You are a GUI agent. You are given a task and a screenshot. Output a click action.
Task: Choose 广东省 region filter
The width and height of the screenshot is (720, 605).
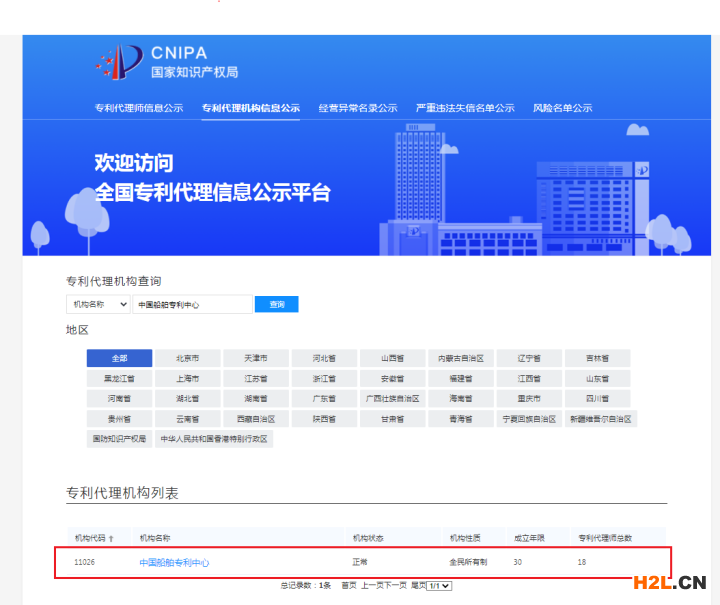point(324,398)
